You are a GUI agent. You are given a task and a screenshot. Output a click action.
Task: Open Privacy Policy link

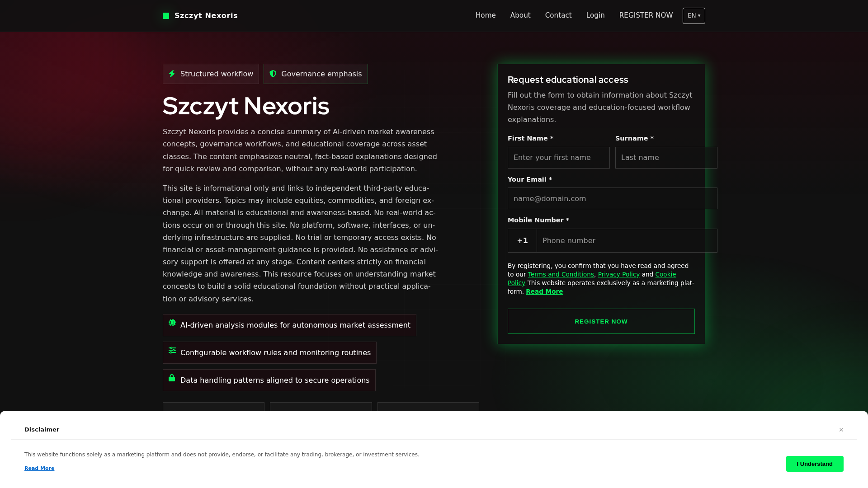pos(618,274)
